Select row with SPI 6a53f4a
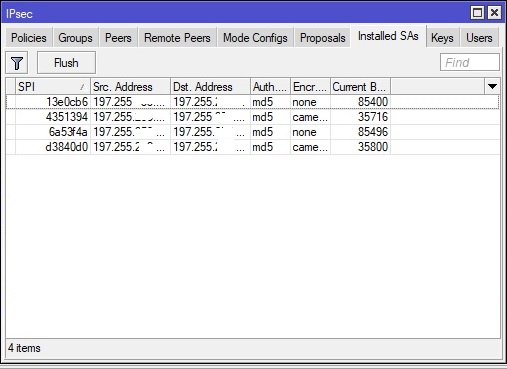This screenshot has height=369, width=507. [x=253, y=132]
